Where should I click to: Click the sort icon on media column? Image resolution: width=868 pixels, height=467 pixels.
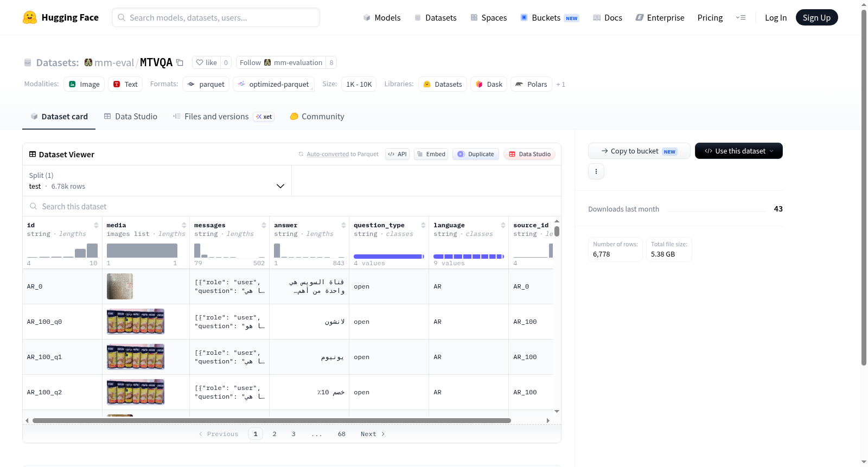tap(184, 225)
